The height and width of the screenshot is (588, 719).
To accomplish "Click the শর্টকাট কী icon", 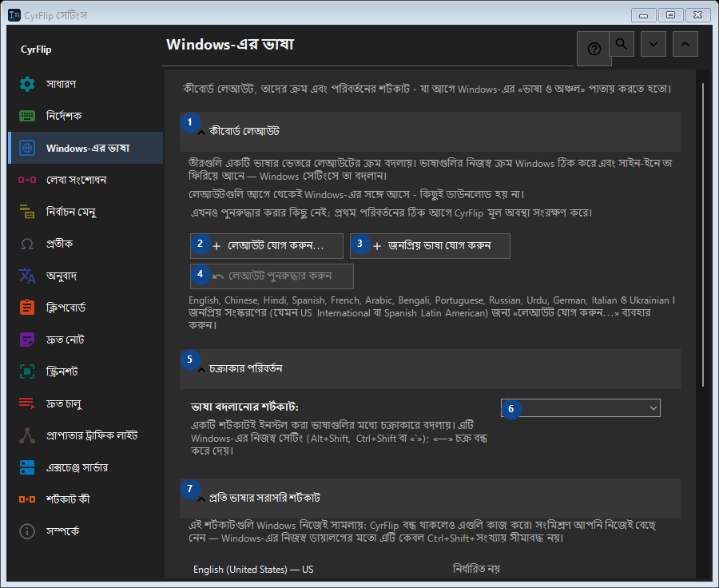I will tap(27, 499).
